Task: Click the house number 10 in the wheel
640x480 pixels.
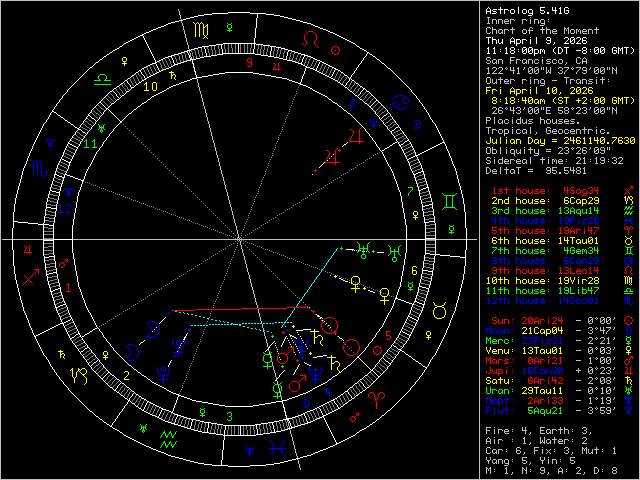Action: 150,87
